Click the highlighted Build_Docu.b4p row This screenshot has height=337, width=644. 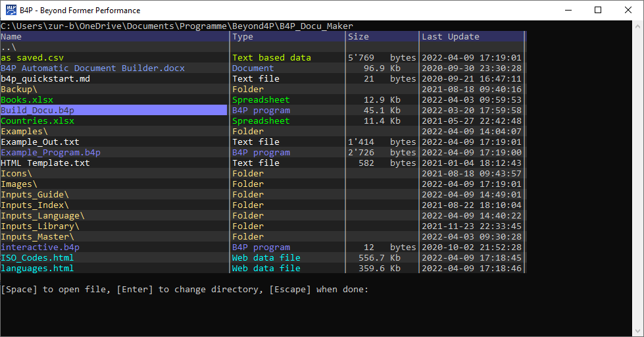[114, 110]
